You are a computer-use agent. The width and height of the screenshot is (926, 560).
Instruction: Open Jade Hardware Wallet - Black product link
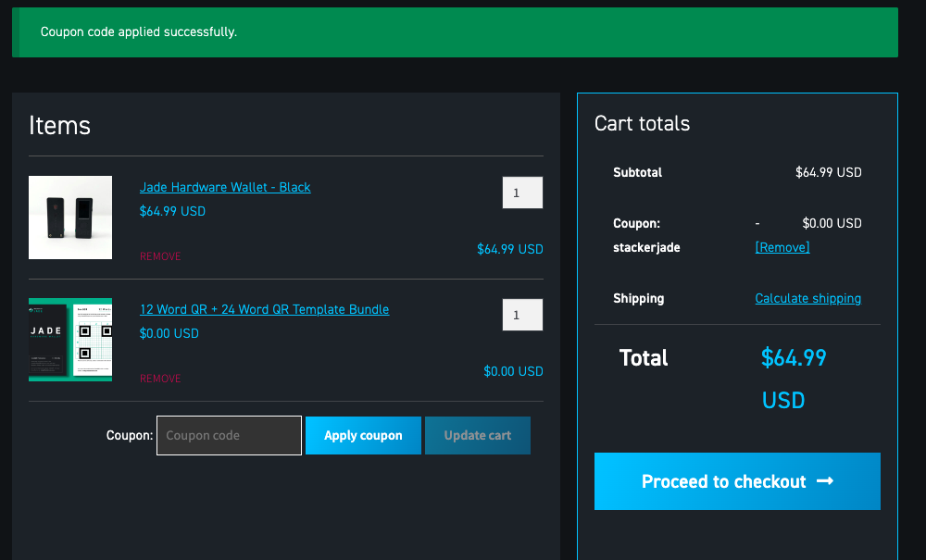(x=225, y=187)
